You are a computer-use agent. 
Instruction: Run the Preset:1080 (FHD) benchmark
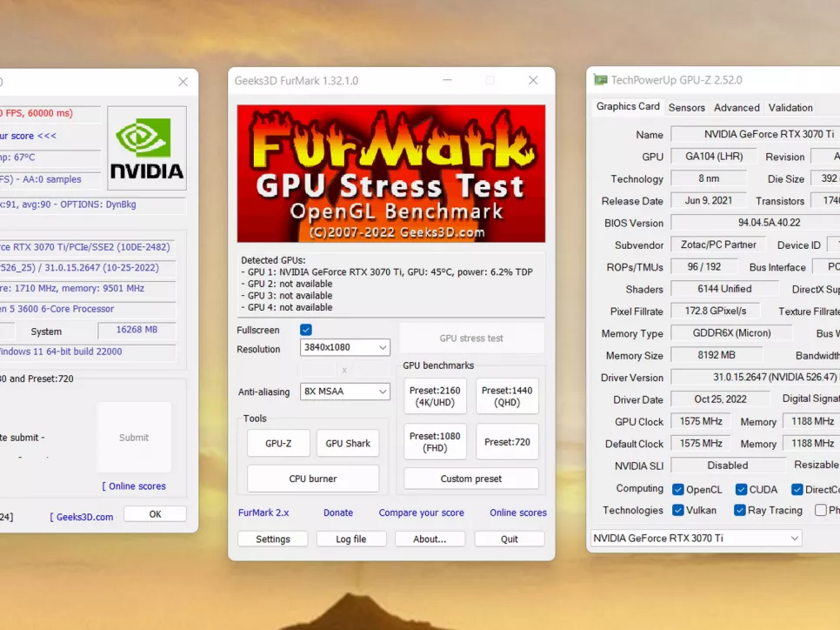coord(435,442)
